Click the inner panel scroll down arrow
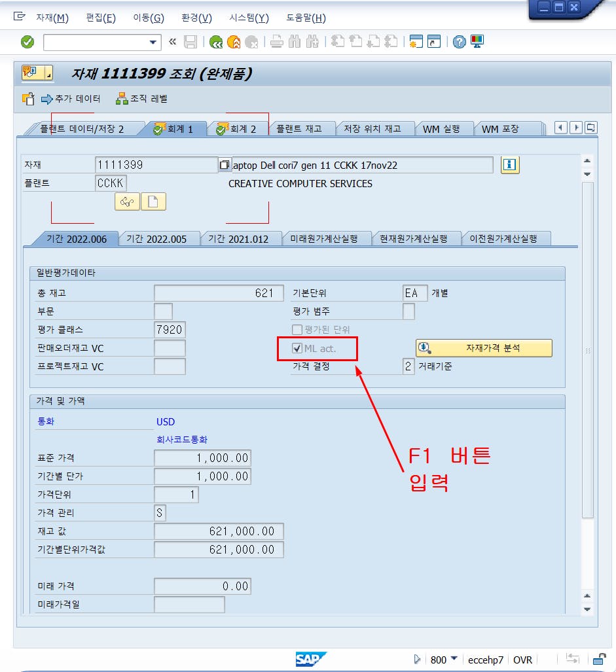The height and width of the screenshot is (672, 616). (x=587, y=609)
